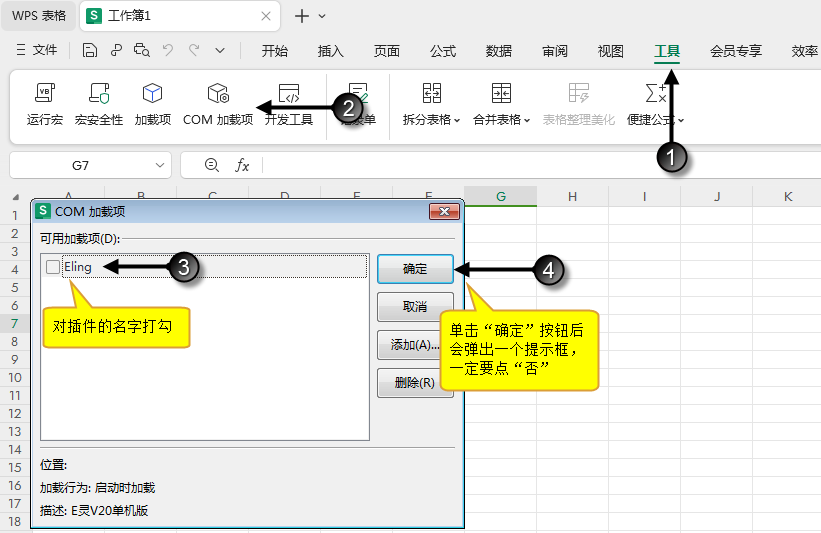This screenshot has width=821, height=533.
Task: Click 表格整理美化 icon
Action: click(579, 93)
